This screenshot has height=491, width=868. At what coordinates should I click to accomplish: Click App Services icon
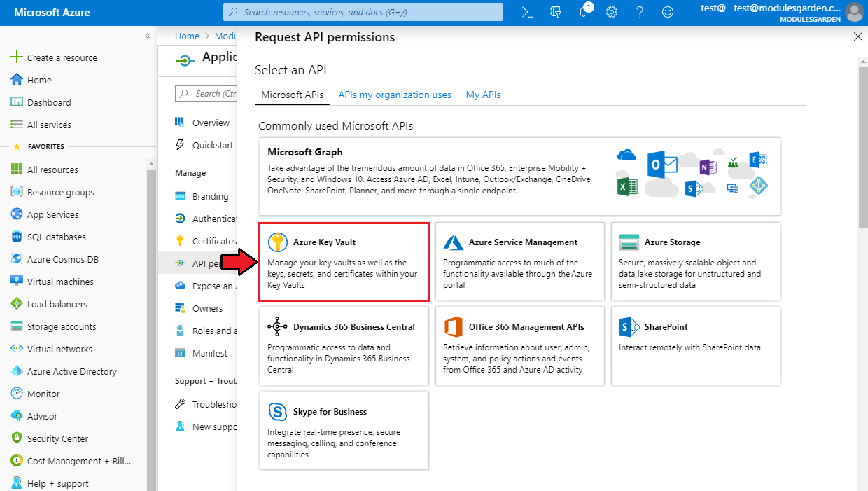coord(17,214)
